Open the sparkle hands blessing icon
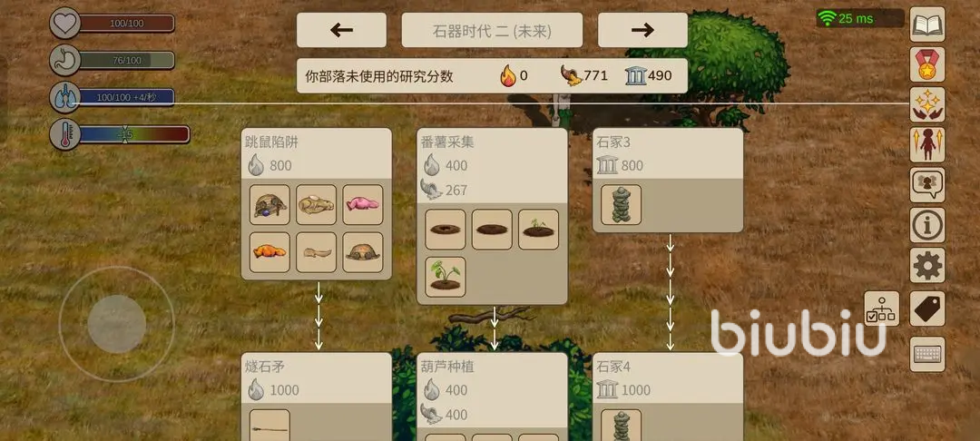This screenshot has width=980, height=441. click(926, 104)
